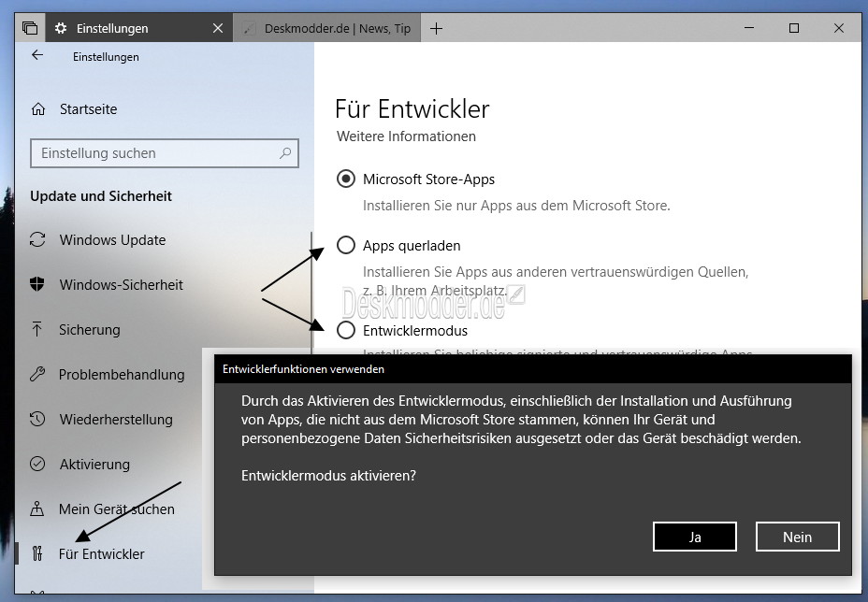Open Mein Gerät suchen page
868x602 pixels.
pos(117,509)
